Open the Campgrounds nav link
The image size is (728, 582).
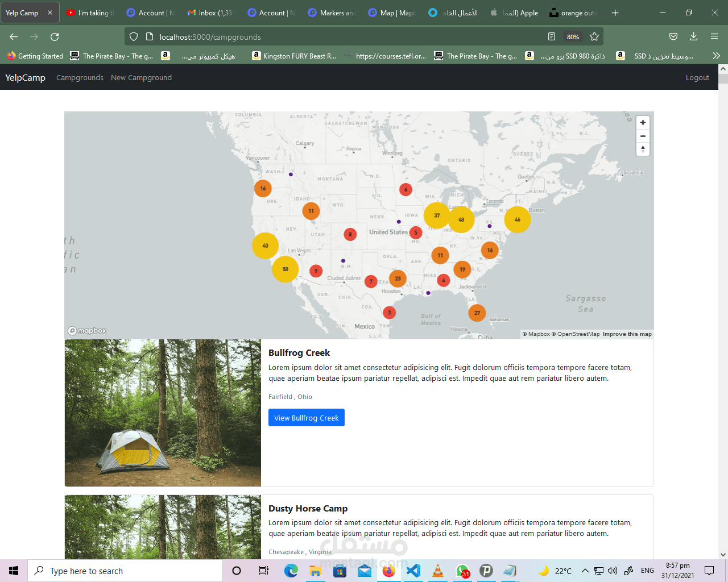(80, 78)
